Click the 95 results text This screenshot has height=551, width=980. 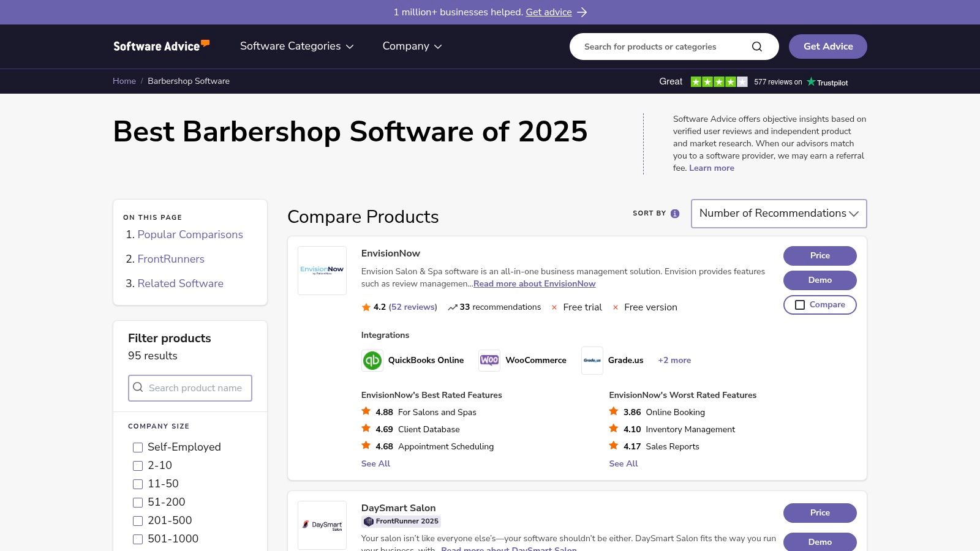pos(153,356)
